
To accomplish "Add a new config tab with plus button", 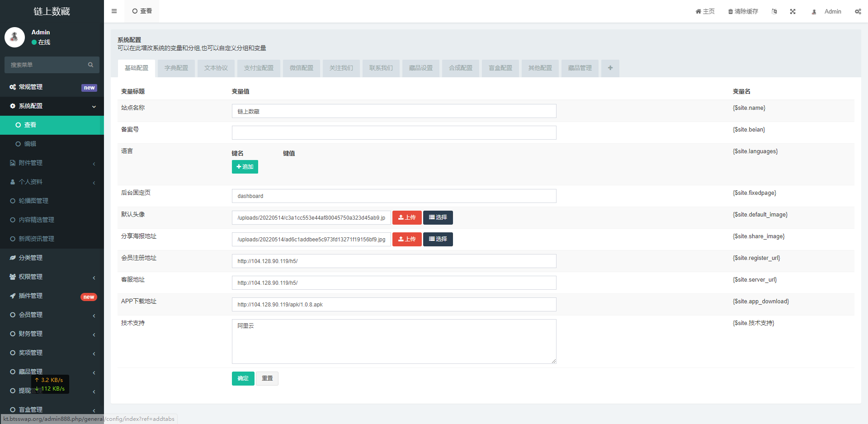I will pos(609,68).
